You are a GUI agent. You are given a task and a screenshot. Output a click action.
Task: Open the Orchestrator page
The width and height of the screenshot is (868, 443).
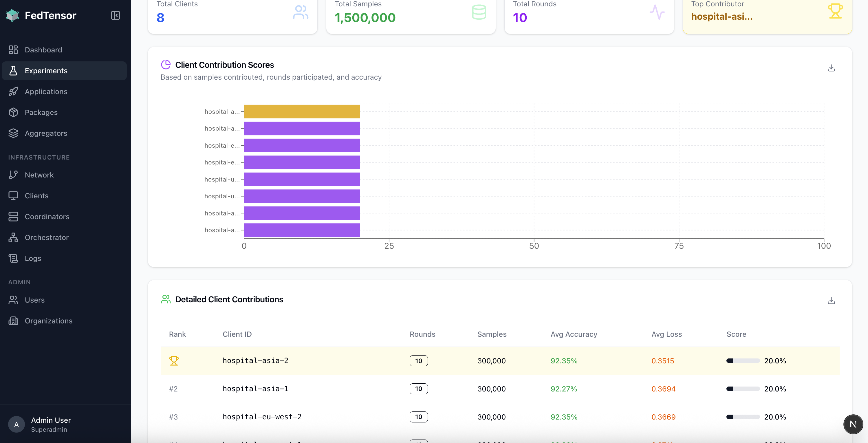coord(47,237)
